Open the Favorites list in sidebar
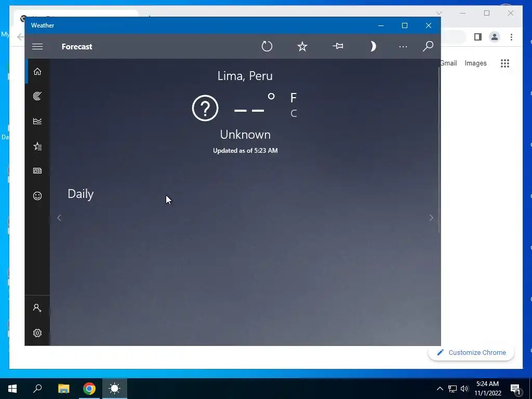Image resolution: width=532 pixels, height=399 pixels. pyautogui.click(x=37, y=146)
